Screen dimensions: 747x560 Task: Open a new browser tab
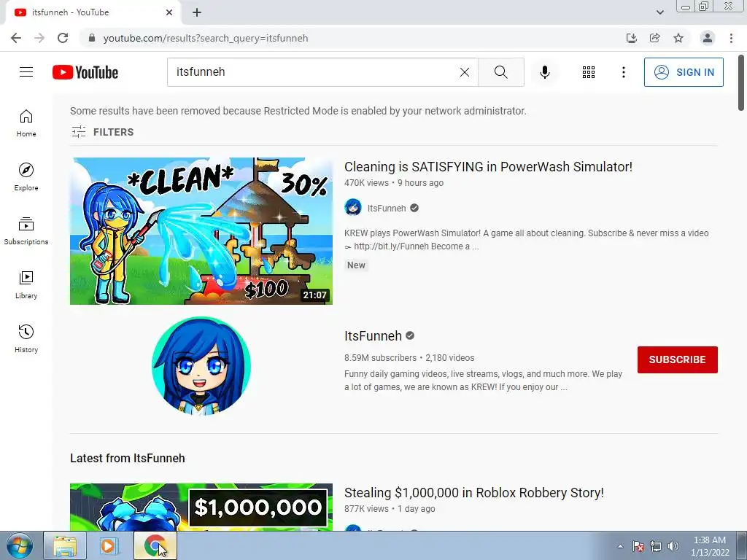coord(197,12)
